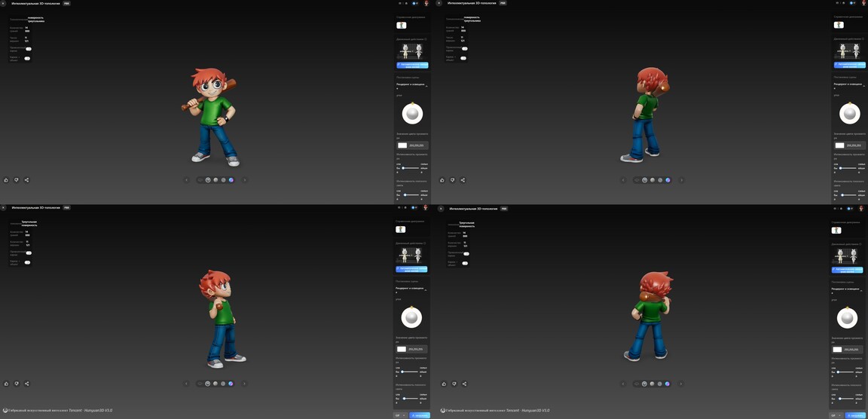
Task: Click the PBR tag in the straight back-view screenshot
Action: [504, 209]
